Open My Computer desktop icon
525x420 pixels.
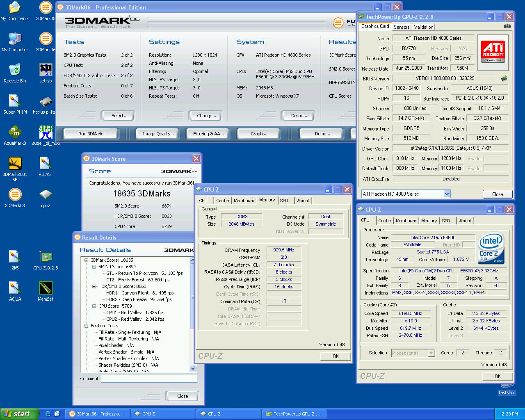pyautogui.click(x=15, y=42)
